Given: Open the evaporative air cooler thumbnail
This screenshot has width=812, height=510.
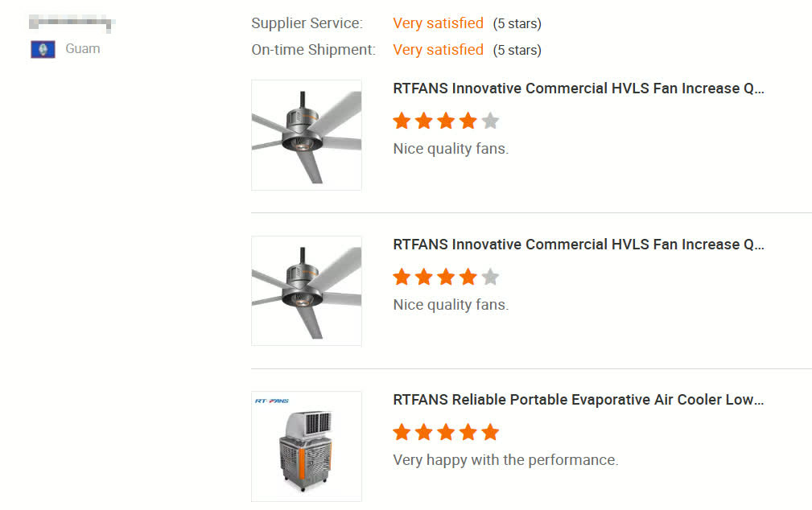Looking at the screenshot, I should coord(307,446).
